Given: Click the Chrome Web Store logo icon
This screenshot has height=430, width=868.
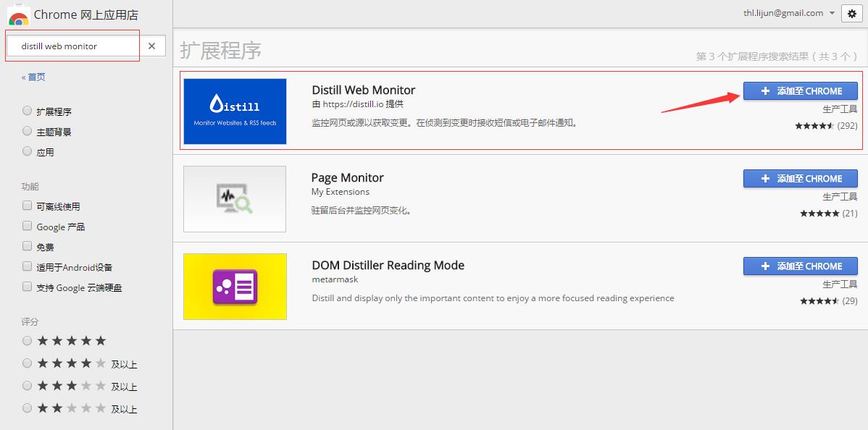Looking at the screenshot, I should tap(19, 16).
